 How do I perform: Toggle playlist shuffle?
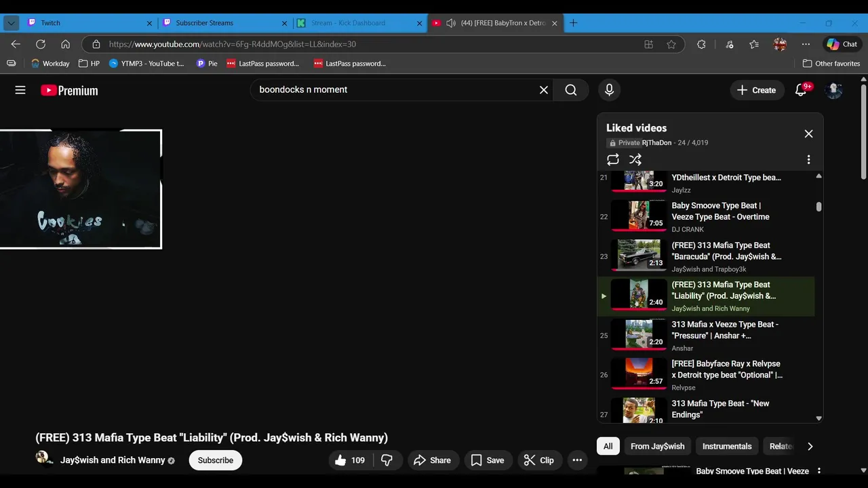click(635, 159)
